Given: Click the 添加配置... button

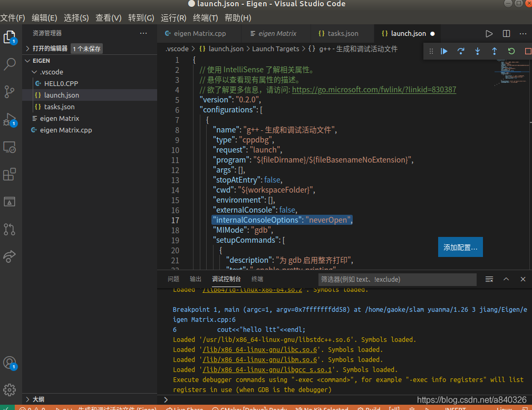Looking at the screenshot, I should coord(460,247).
